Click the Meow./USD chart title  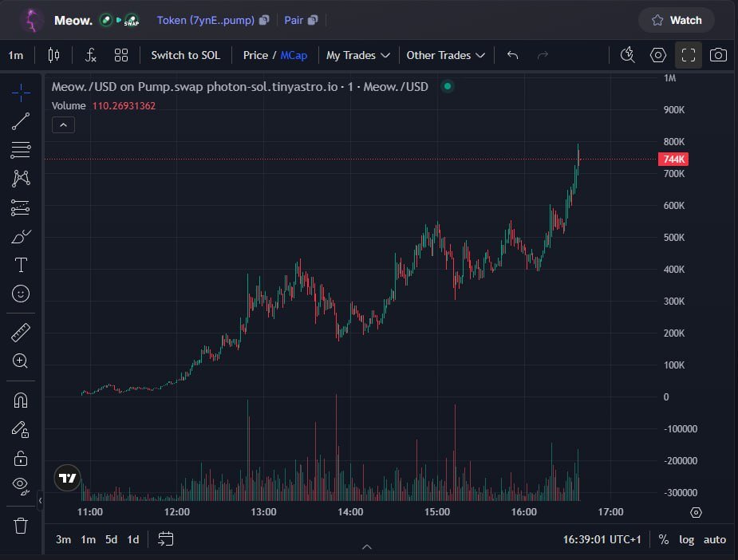239,87
